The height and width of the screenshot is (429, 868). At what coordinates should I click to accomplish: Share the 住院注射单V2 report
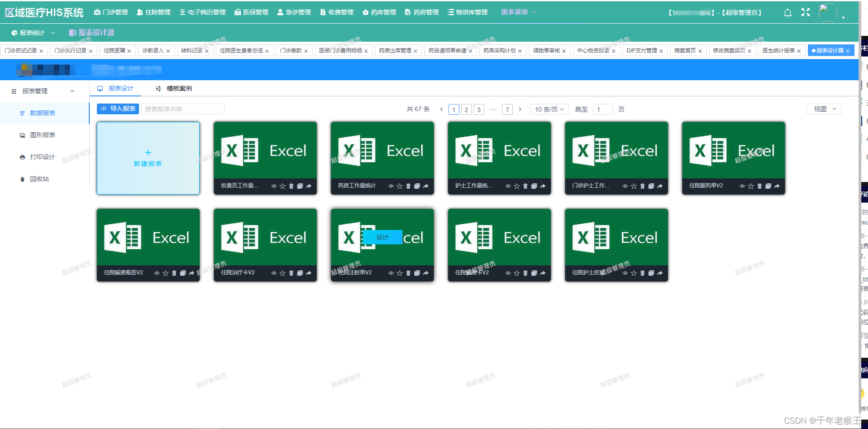click(426, 273)
